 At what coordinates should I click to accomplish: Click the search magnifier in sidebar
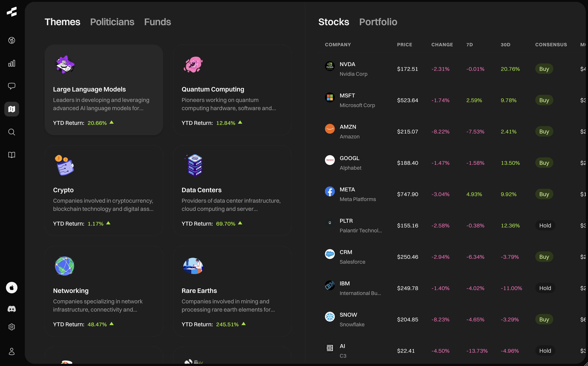tap(12, 132)
